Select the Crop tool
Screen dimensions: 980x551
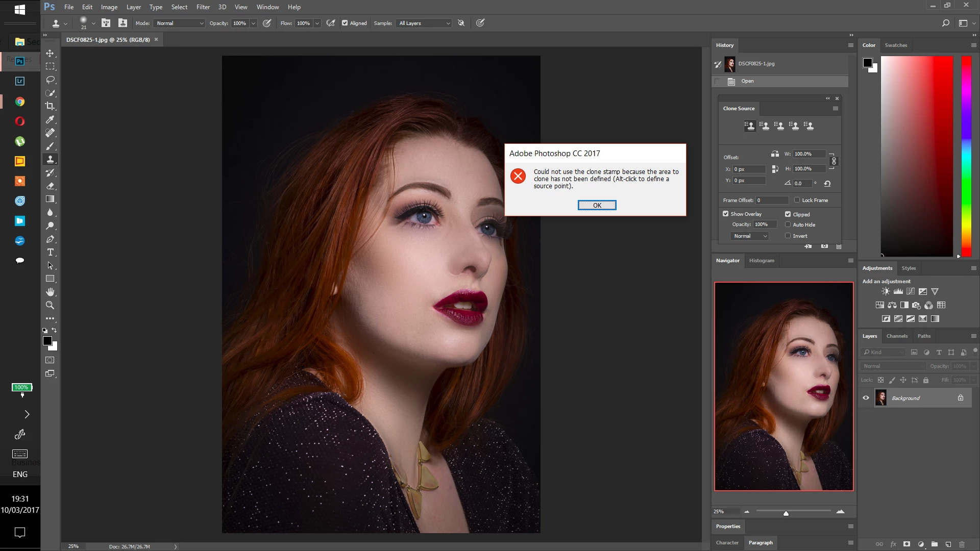click(50, 106)
